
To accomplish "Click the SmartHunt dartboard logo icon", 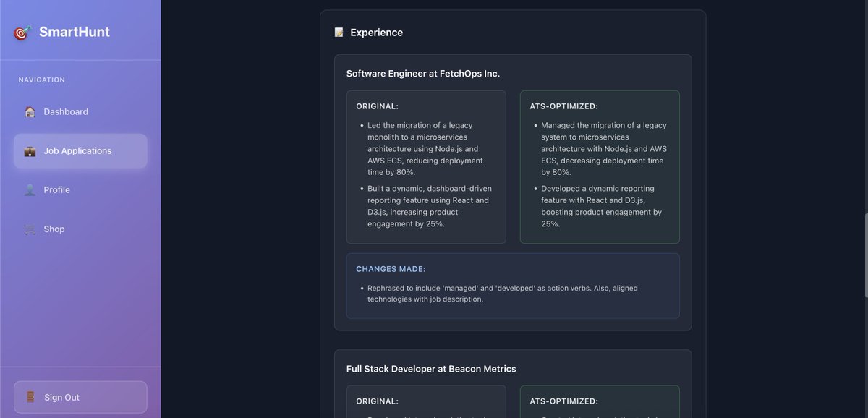I will click(22, 32).
